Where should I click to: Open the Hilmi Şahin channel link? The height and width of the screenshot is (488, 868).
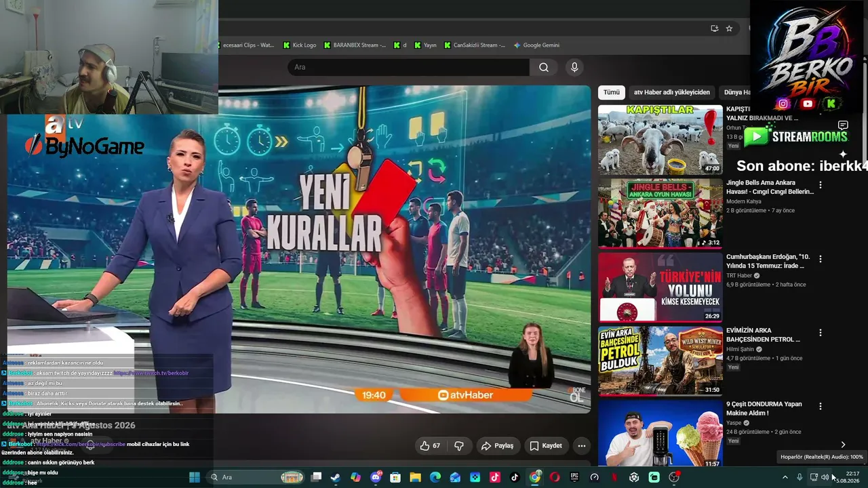pyautogui.click(x=740, y=350)
